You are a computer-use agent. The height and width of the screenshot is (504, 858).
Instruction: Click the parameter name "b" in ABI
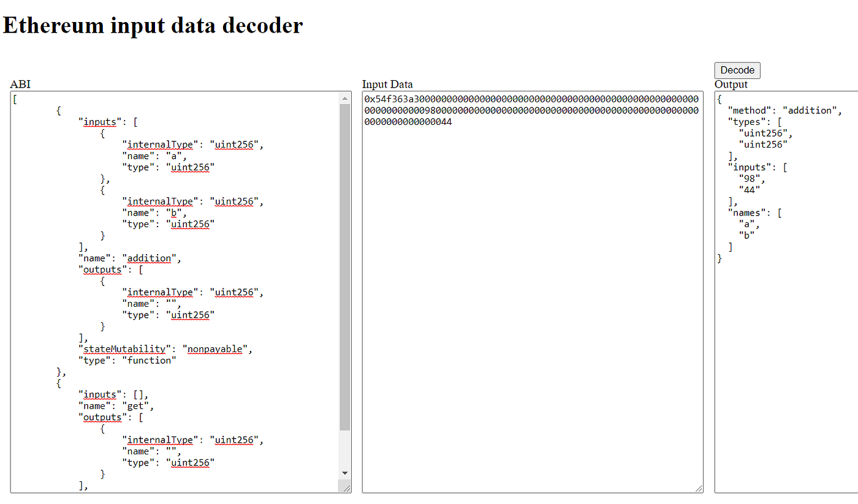pyautogui.click(x=174, y=213)
